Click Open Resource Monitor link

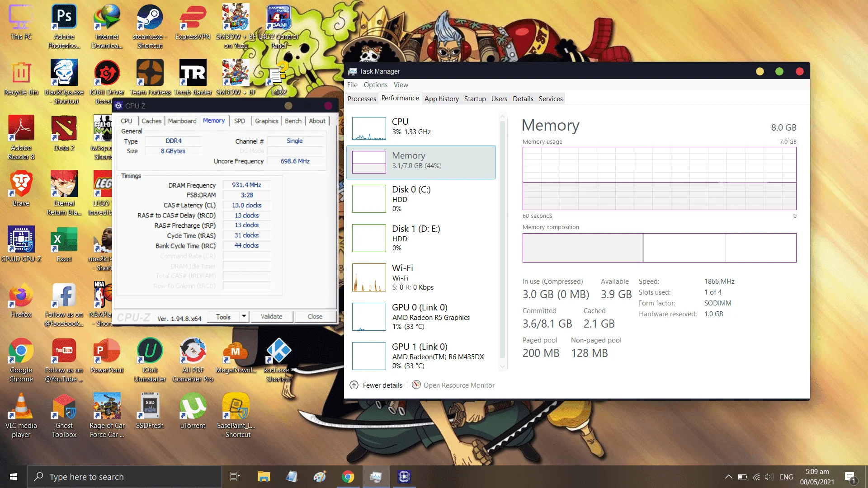coord(459,385)
